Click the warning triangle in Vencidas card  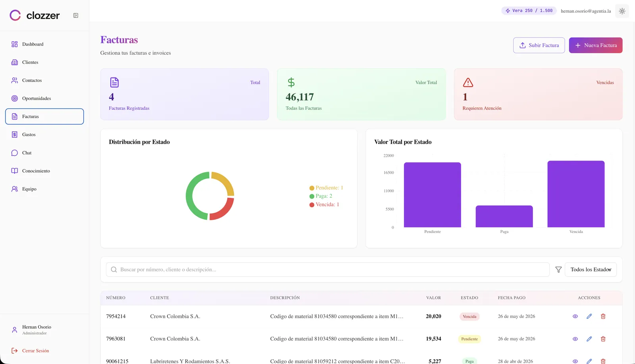(468, 82)
